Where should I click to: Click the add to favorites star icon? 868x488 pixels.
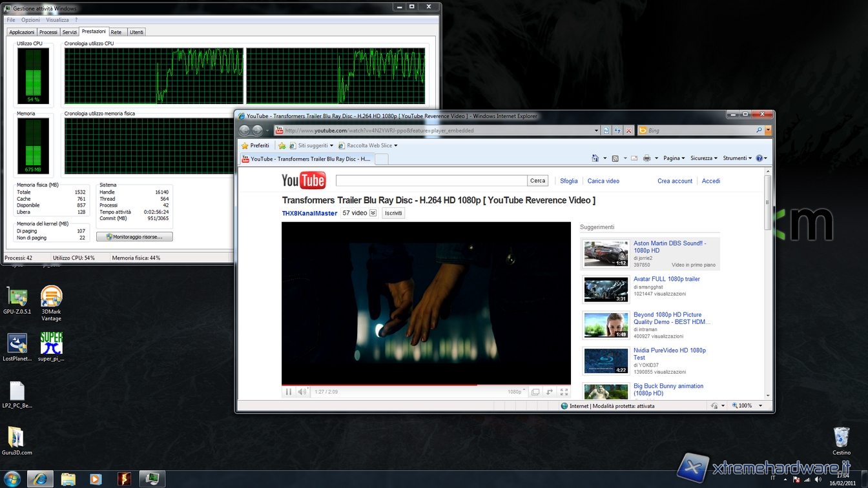pyautogui.click(x=282, y=146)
